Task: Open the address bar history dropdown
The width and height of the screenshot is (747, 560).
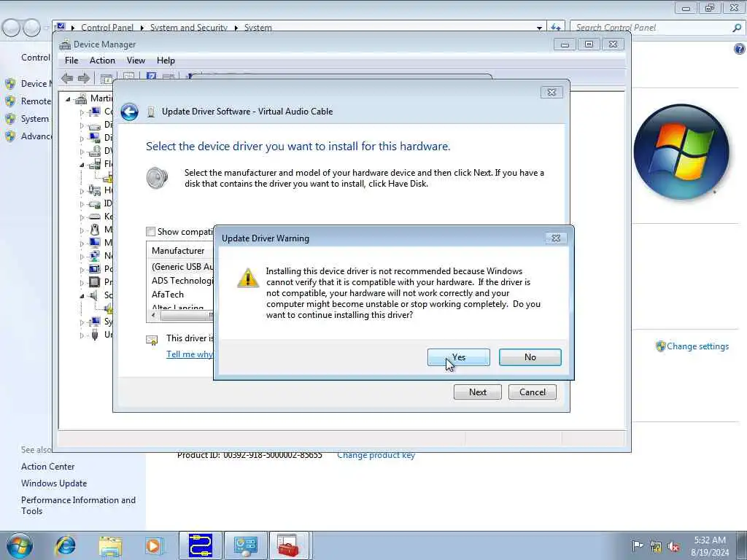Action: (x=539, y=28)
